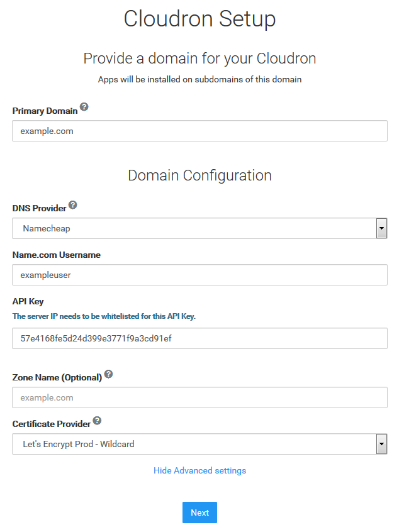The image size is (404, 532).
Task: Click the IP whitelisting notice text
Action: (104, 316)
